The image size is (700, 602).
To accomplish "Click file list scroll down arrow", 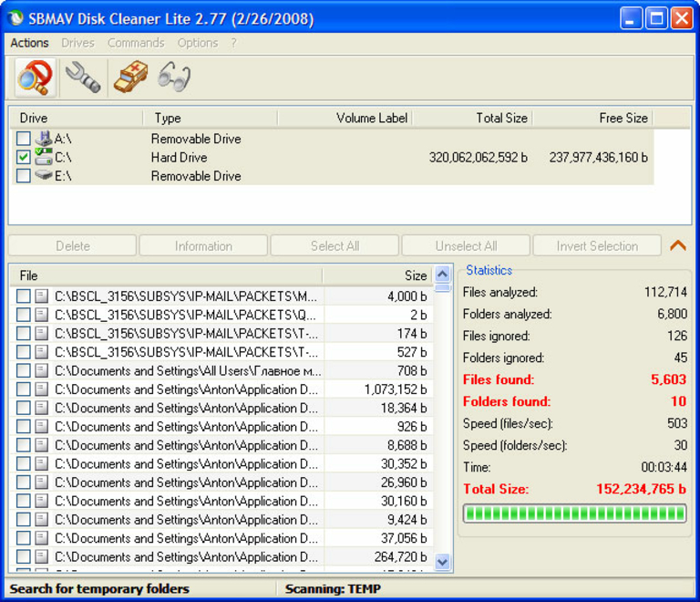I will point(442,561).
